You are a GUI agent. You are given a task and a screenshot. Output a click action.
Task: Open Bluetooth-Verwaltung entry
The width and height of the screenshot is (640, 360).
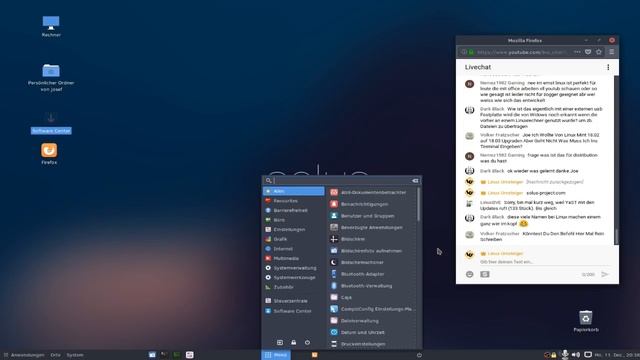click(372, 286)
